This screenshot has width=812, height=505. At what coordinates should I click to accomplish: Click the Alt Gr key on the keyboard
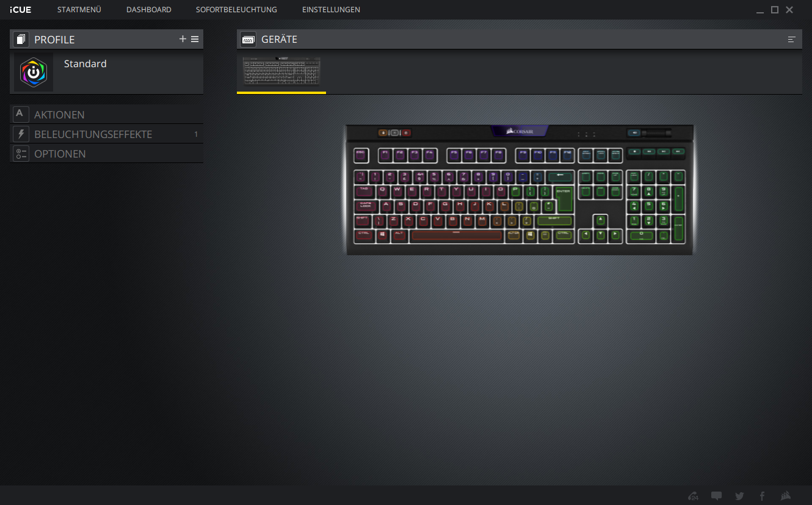(x=513, y=235)
